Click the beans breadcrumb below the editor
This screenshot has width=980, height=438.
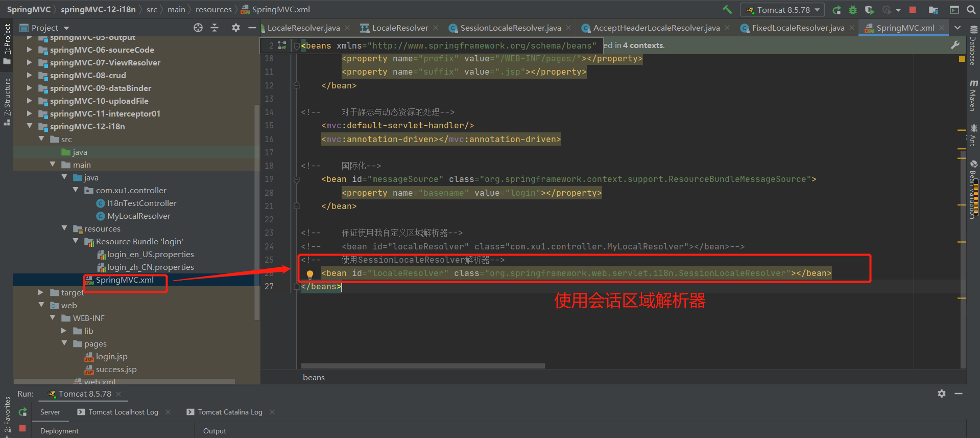pos(314,377)
